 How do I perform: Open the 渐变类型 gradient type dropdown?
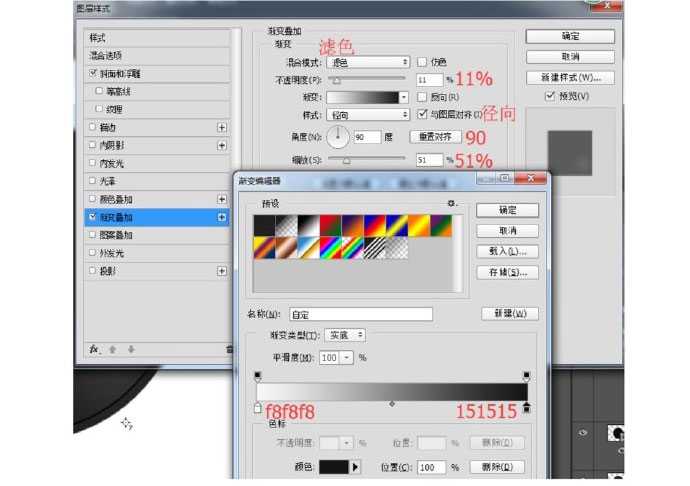[x=347, y=335]
